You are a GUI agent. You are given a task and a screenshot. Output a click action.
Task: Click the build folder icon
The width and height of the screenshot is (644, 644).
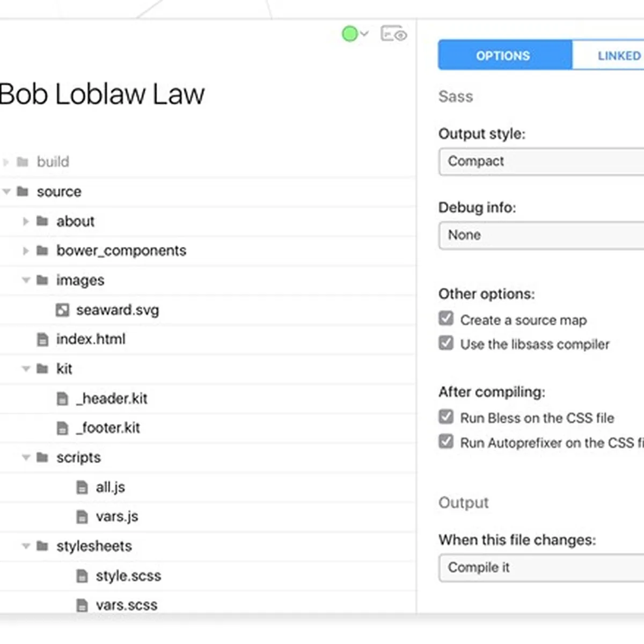pyautogui.click(x=23, y=162)
